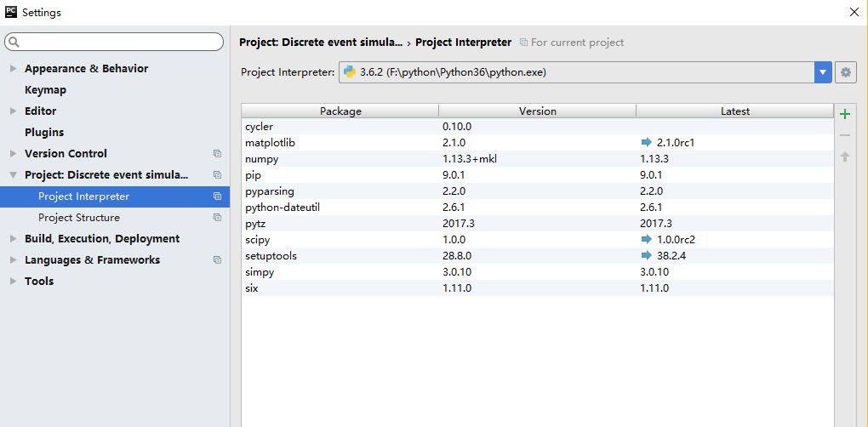This screenshot has width=868, height=427.
Task: Select the matplotlib package row
Action: (x=537, y=143)
